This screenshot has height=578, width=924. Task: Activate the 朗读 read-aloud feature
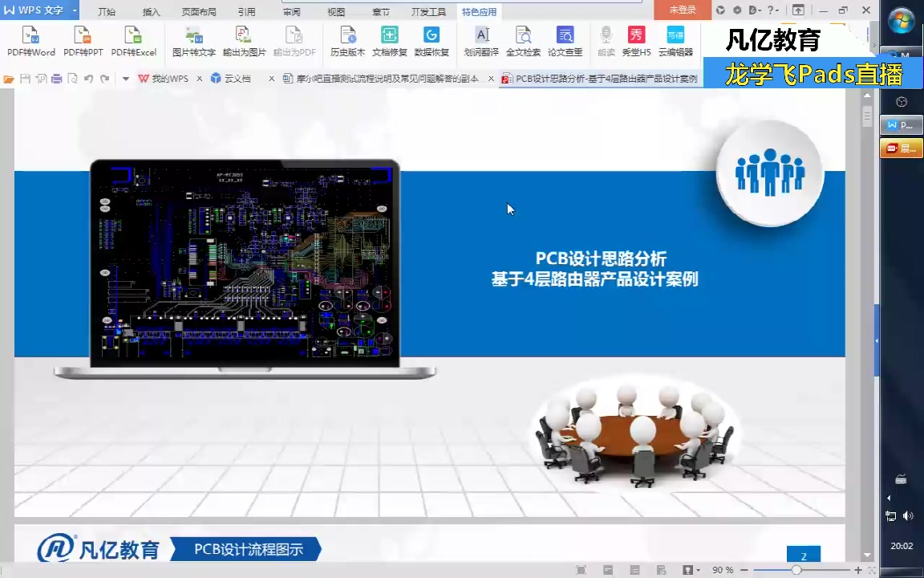point(606,40)
